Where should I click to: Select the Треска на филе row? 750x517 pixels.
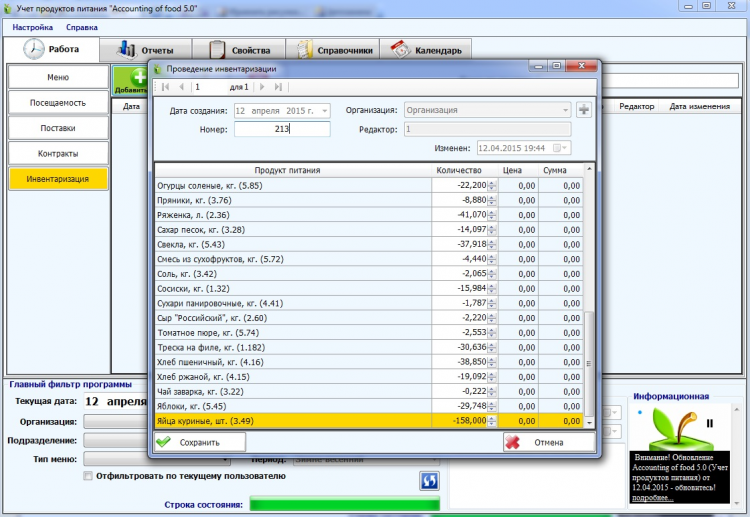pos(369,347)
